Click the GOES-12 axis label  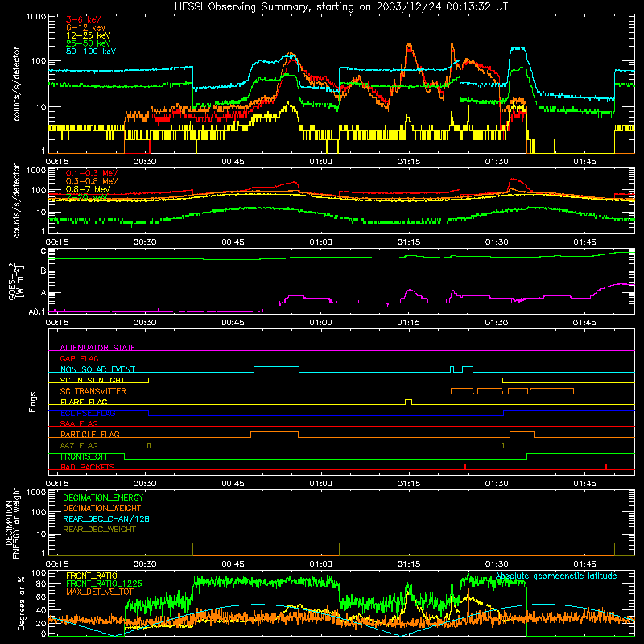tap(16, 281)
